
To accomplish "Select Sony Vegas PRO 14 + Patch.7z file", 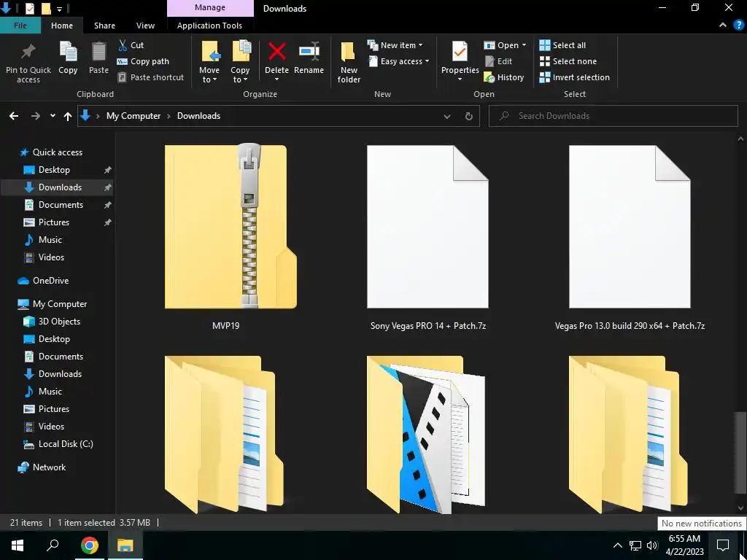I will coord(427,237).
